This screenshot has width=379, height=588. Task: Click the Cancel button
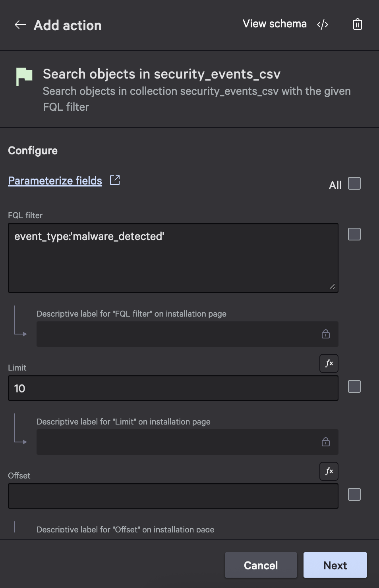point(261,565)
